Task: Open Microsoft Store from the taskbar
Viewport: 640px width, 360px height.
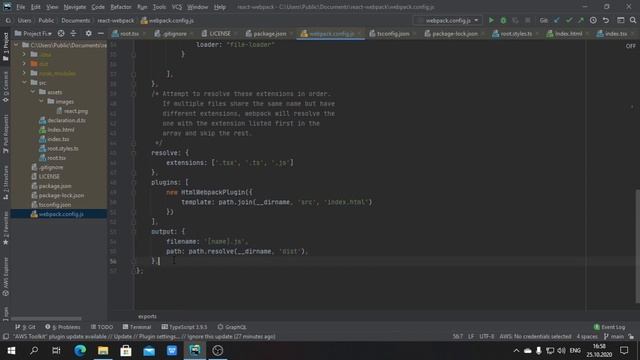Action: (126, 350)
